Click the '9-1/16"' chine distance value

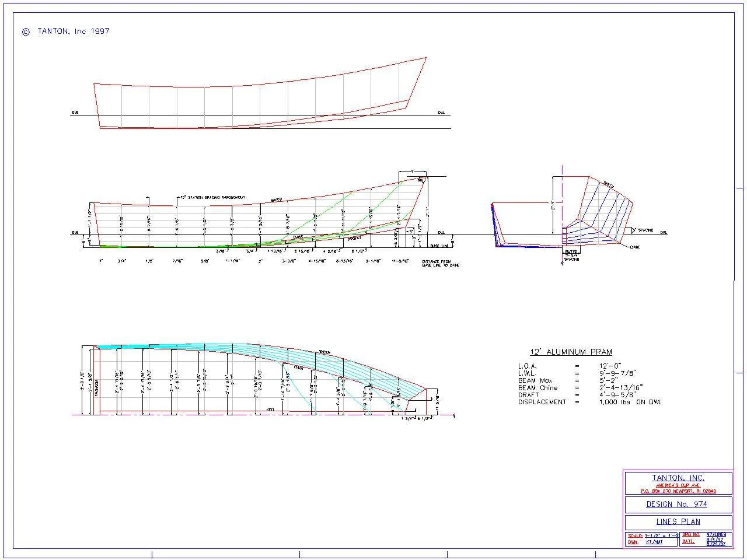click(373, 261)
